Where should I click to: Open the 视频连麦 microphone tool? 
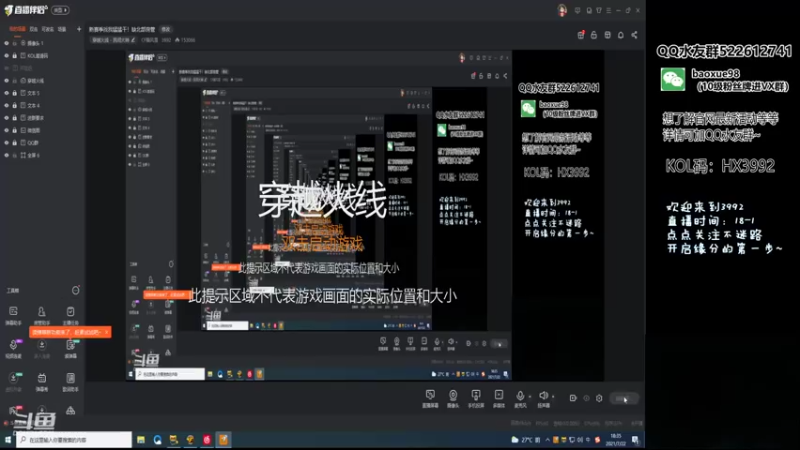coord(13,348)
